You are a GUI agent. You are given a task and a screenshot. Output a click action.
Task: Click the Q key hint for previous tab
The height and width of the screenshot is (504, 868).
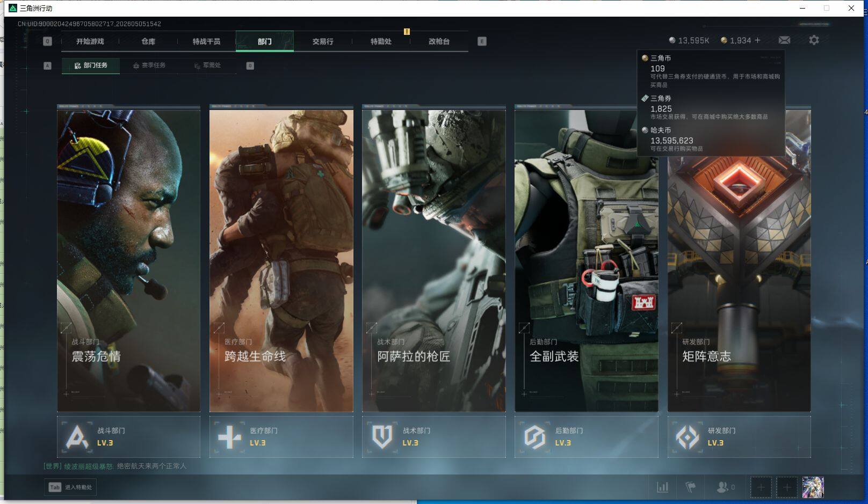[x=47, y=41]
